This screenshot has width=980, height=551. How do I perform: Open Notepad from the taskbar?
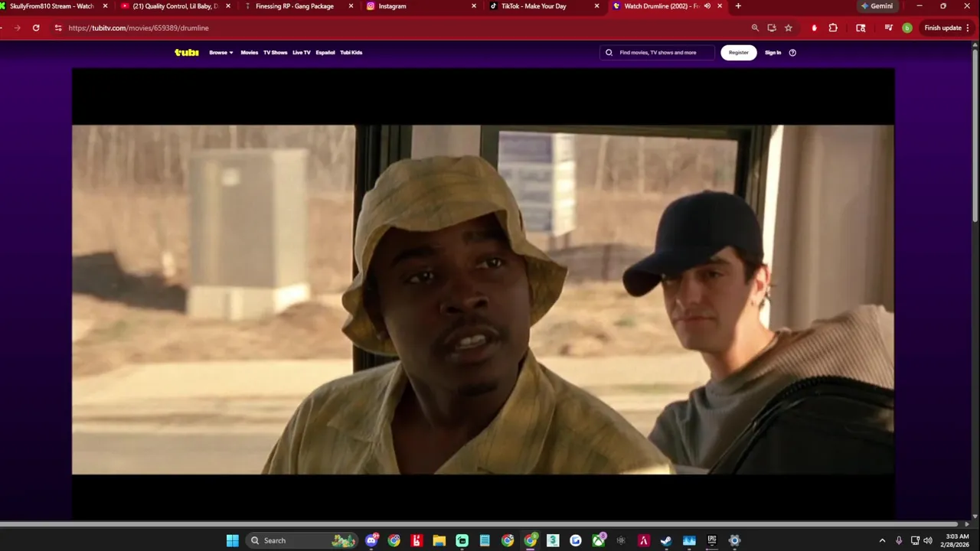click(x=485, y=540)
